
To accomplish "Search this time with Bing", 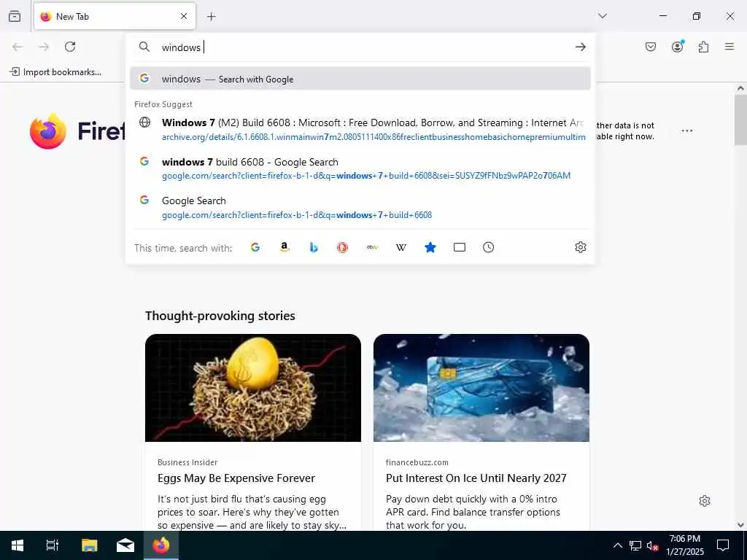I will [314, 247].
